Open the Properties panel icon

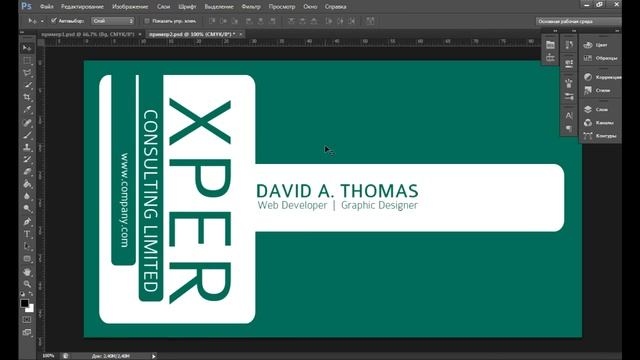(x=569, y=63)
